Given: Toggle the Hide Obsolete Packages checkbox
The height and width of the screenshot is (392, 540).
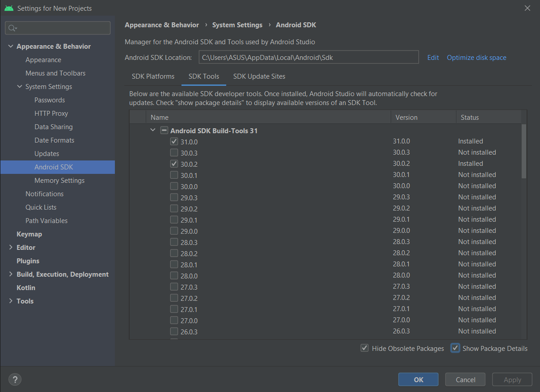Looking at the screenshot, I should pyautogui.click(x=365, y=348).
